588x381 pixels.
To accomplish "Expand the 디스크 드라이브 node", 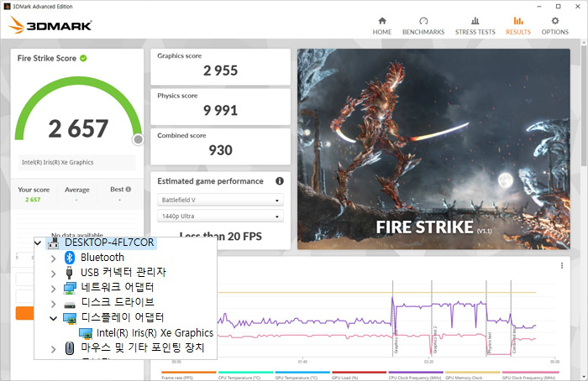I will tap(53, 304).
